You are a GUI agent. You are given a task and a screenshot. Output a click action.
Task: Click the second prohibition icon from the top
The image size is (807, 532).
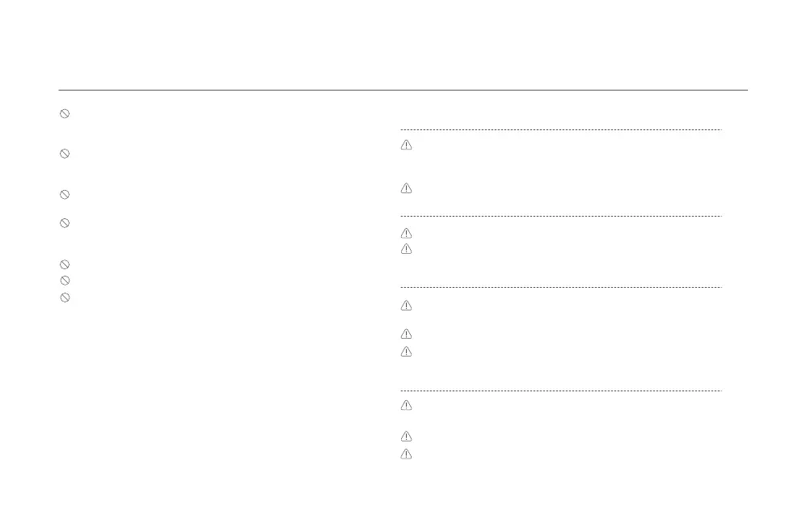[x=65, y=154]
